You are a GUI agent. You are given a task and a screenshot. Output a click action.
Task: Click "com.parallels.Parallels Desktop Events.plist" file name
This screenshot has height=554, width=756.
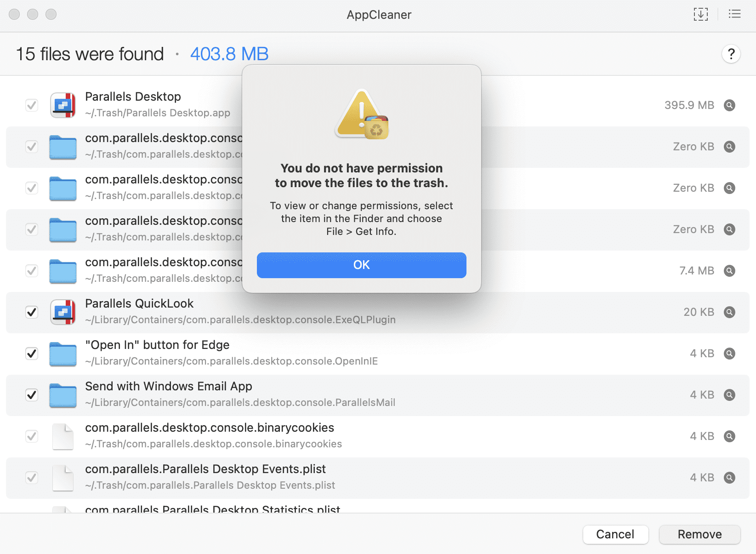[x=205, y=469]
